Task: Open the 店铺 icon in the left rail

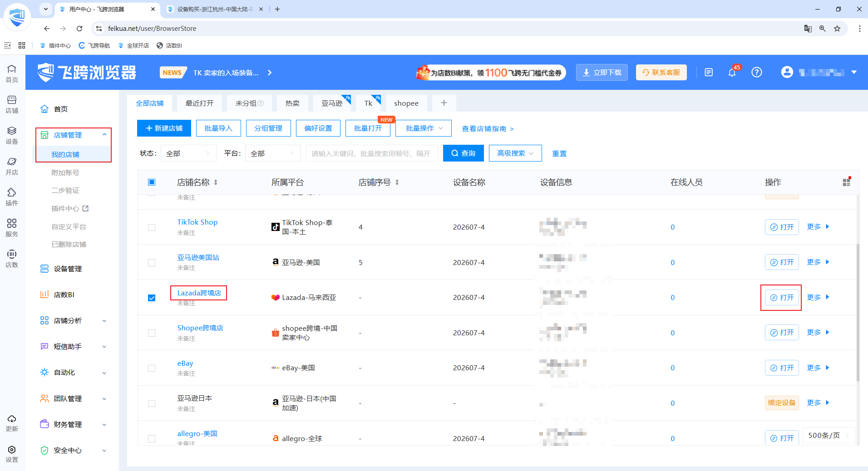Action: [12, 104]
